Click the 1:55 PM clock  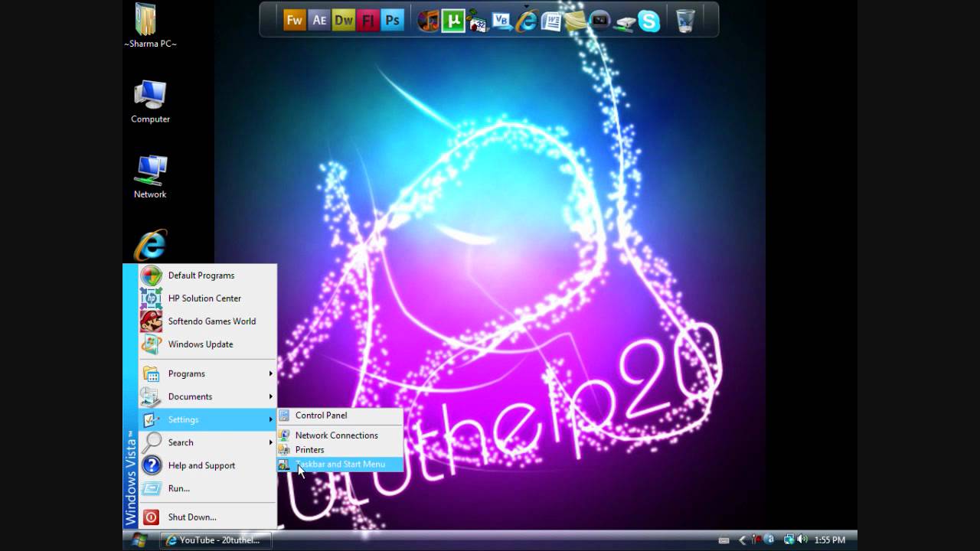(x=830, y=540)
